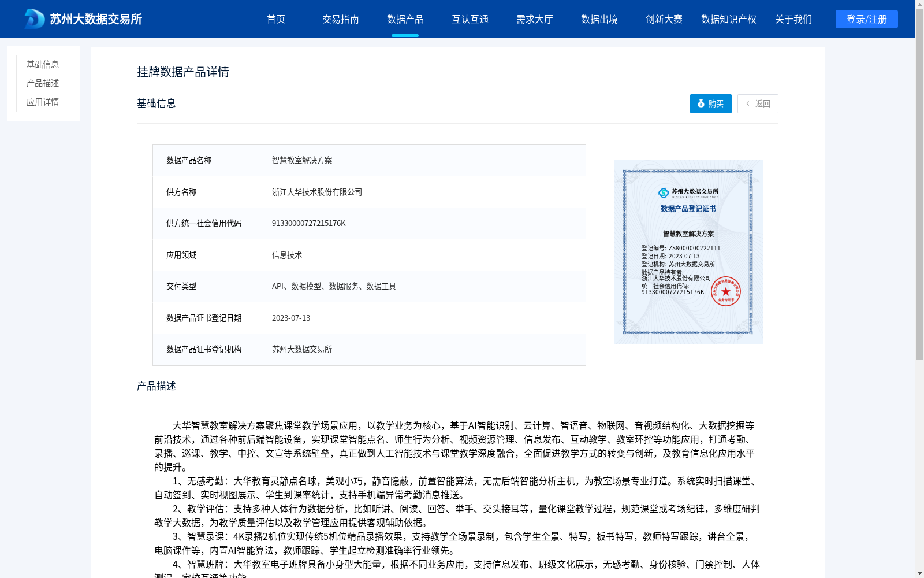This screenshot has width=924, height=578.
Task: Click the 产品描述 section heading
Action: [x=157, y=386]
